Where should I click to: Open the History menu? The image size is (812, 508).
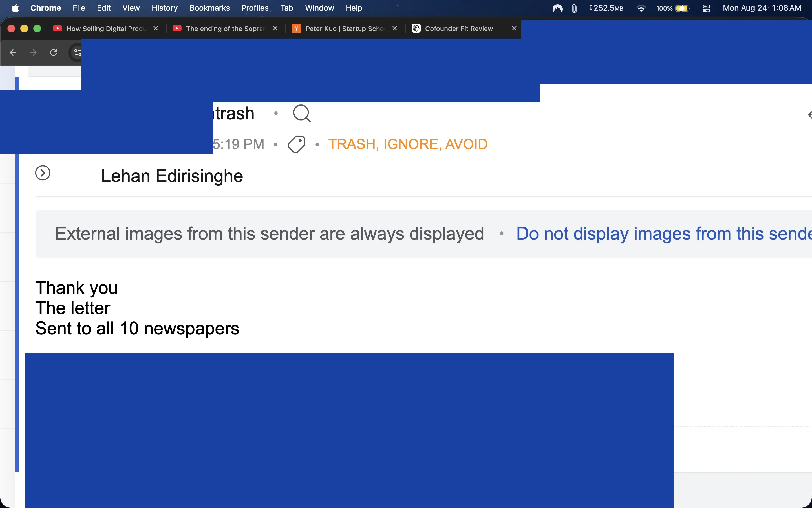tap(164, 8)
